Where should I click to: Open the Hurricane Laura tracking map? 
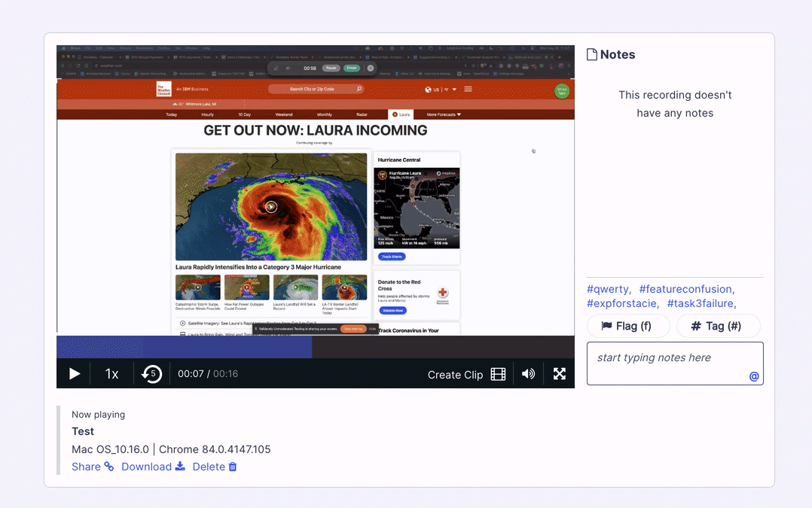[x=417, y=208]
